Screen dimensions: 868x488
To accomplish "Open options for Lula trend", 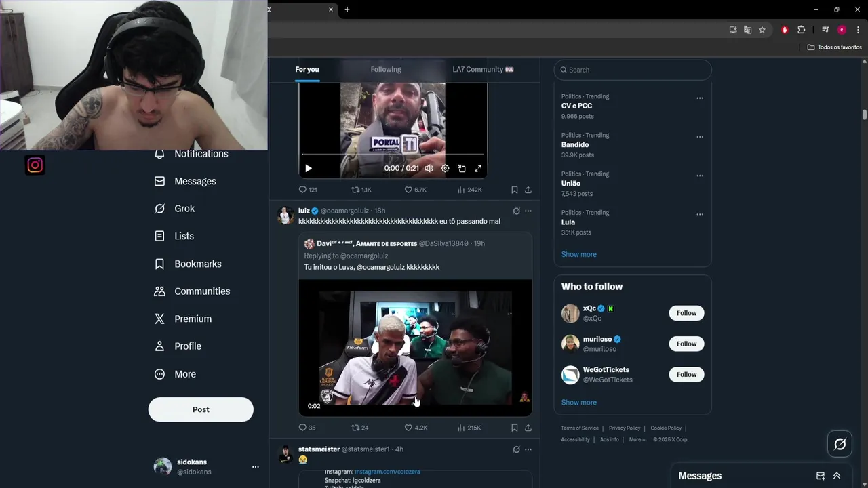I will (700, 214).
